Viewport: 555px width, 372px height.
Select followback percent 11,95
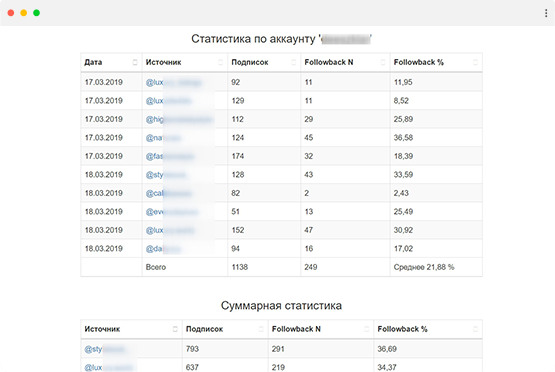403,82
